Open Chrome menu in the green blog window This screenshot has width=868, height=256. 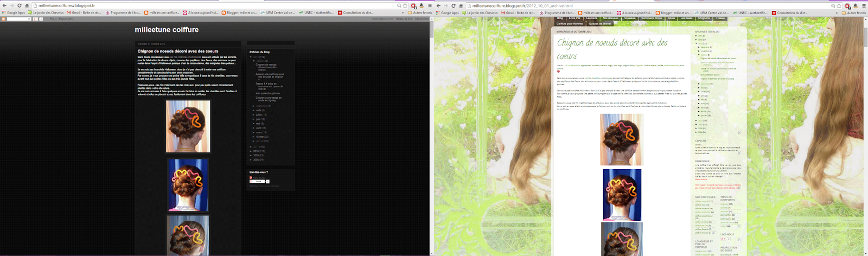[x=864, y=5]
